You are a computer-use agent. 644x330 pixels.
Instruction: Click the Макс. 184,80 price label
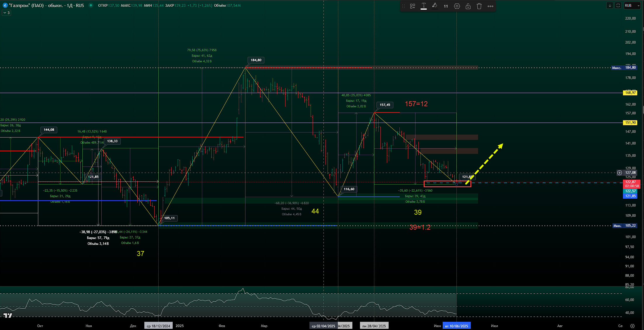624,68
